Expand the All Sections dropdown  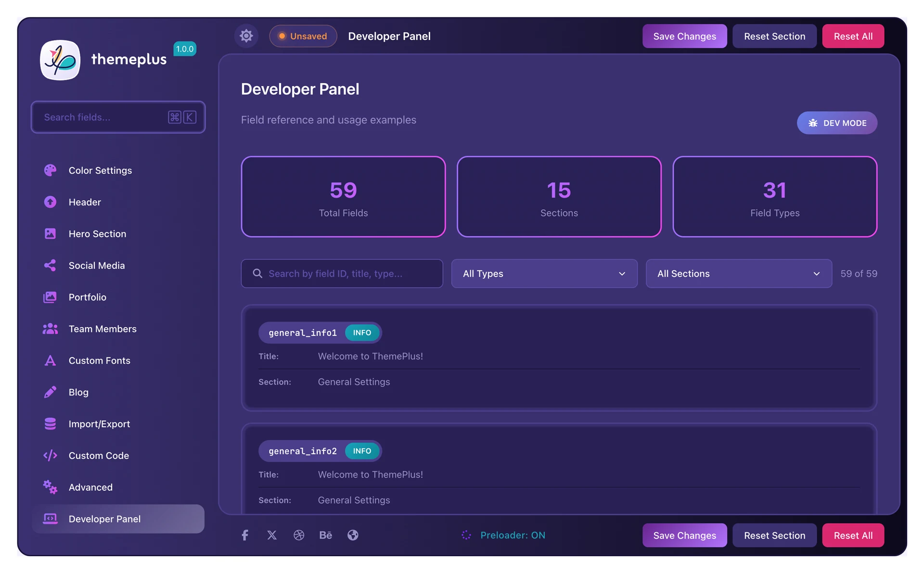(739, 273)
